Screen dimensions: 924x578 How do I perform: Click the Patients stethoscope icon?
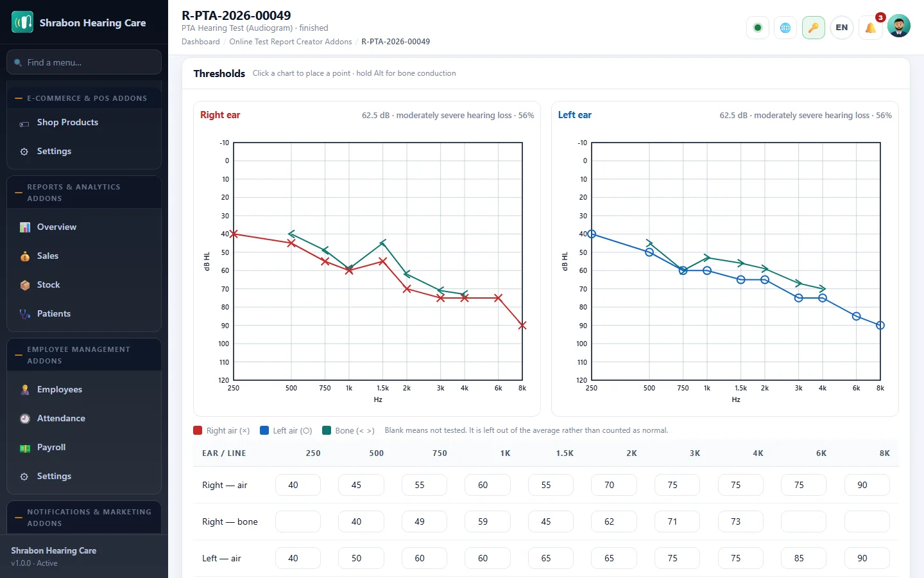pyautogui.click(x=25, y=314)
